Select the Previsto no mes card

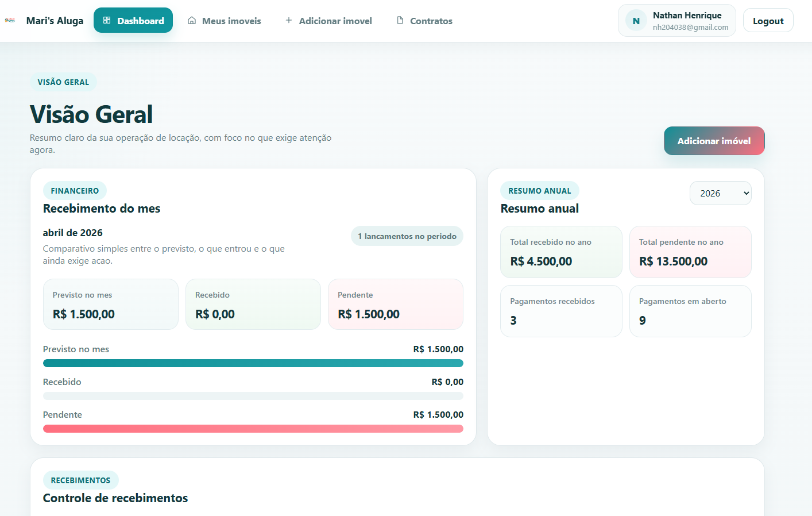point(110,305)
